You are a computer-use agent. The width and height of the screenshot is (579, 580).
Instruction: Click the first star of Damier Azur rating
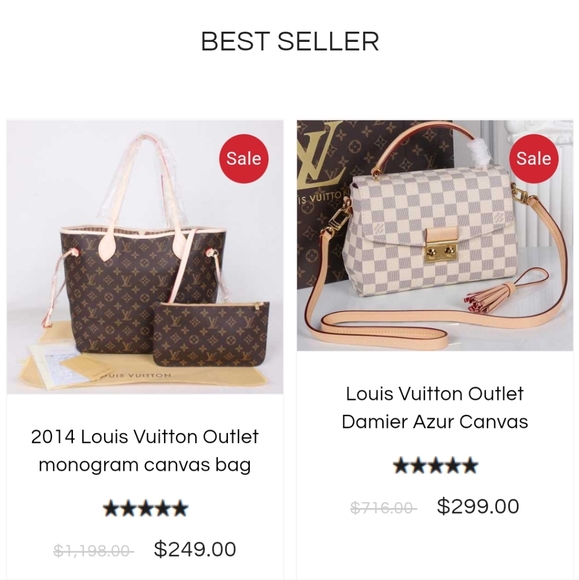(x=401, y=465)
